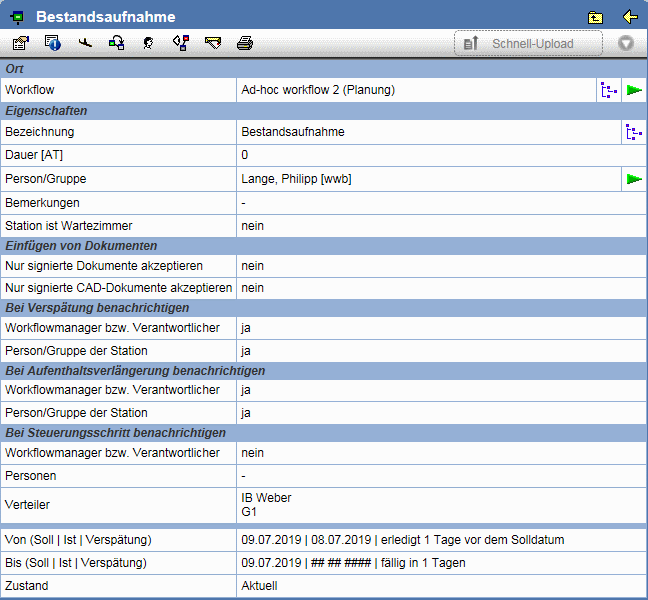The image size is (648, 600).
Task: Click the tree structure icon in Workflow row
Action: pyautogui.click(x=608, y=90)
